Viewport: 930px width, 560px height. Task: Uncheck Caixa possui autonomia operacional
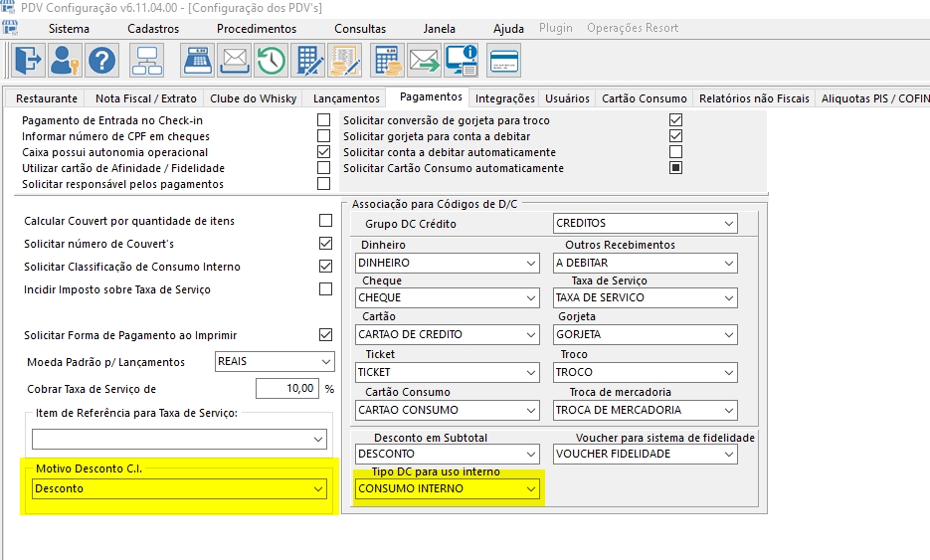[x=324, y=152]
